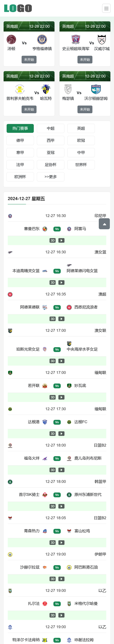Viewport: 114px width, 644px height.
Task: Select the 中超 league tab
Action: coord(50,129)
